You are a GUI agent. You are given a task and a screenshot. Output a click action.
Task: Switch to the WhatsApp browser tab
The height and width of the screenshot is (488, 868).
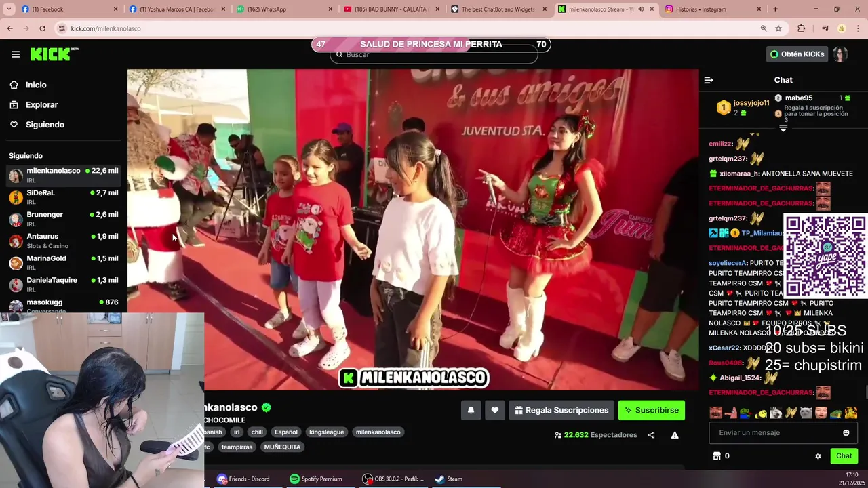pos(285,9)
